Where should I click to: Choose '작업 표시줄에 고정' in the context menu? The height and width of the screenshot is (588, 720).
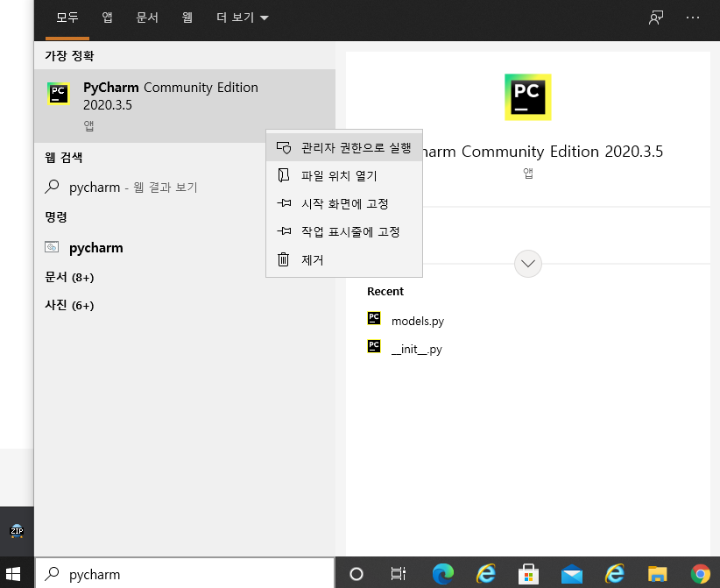pyautogui.click(x=344, y=232)
